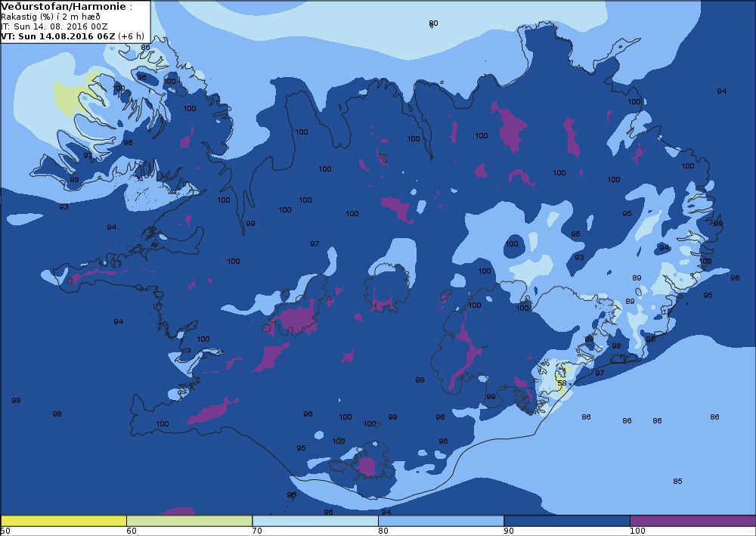Select the dark blue 90–100 legend band

pos(566,521)
